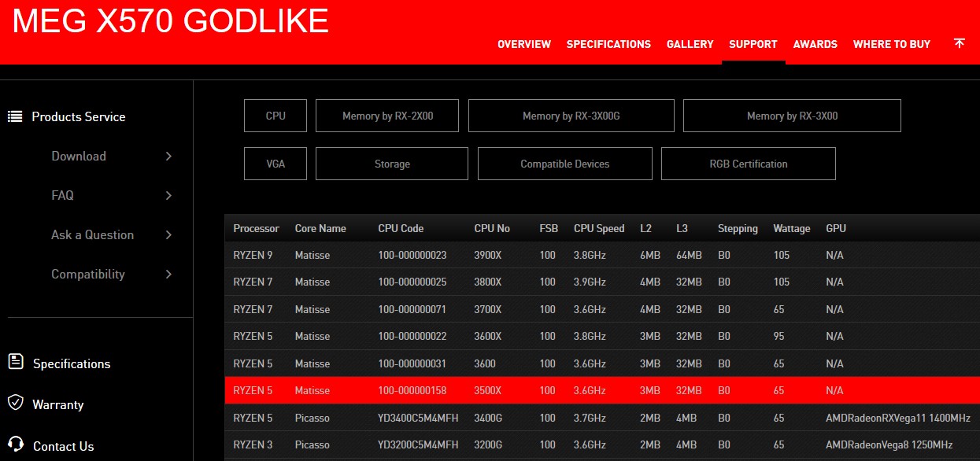Open Download in the sidebar

pos(79,156)
